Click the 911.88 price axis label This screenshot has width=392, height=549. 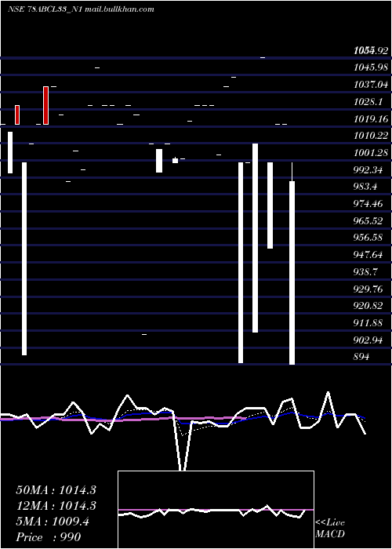pos(368,323)
